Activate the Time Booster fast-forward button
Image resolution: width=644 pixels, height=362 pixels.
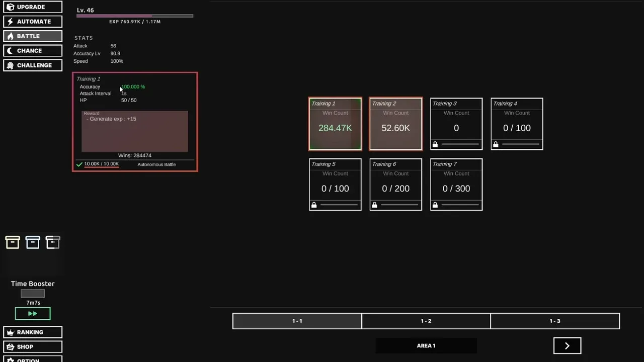click(33, 314)
